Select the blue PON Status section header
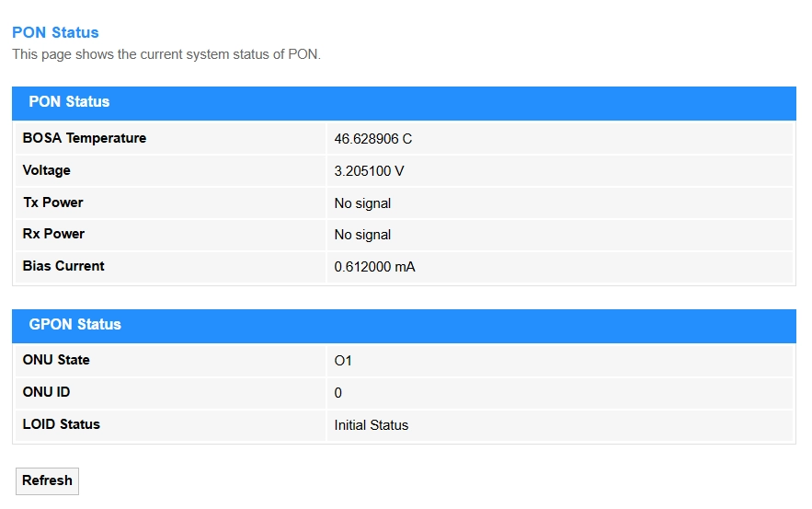Viewport: 812px width, 509px height. (x=69, y=102)
